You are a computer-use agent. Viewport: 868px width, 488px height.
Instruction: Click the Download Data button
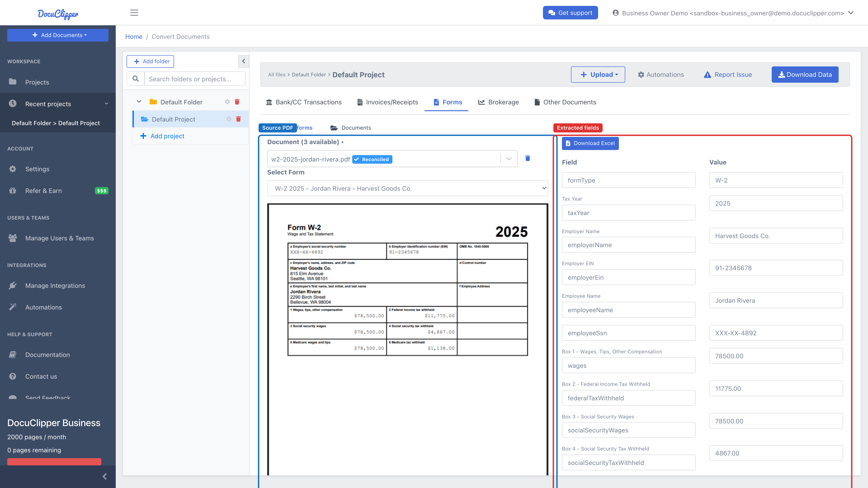[x=805, y=74]
